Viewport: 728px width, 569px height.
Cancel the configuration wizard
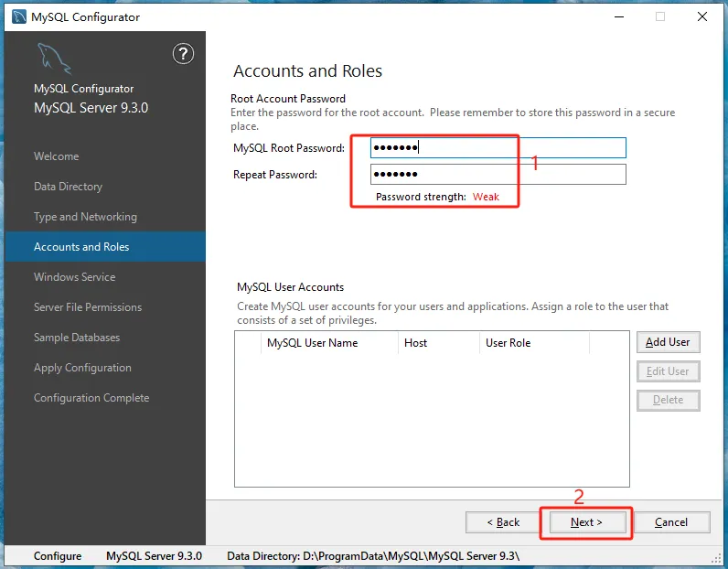coord(671,522)
